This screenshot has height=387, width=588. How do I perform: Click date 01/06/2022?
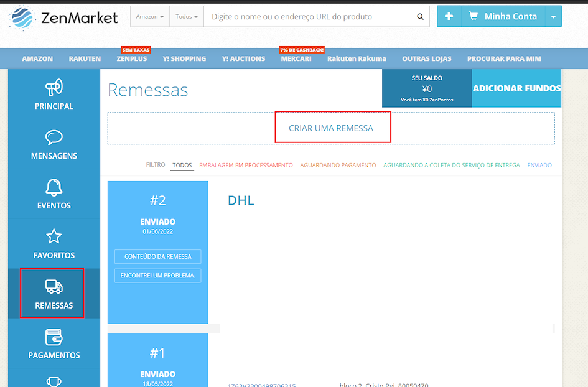click(157, 231)
